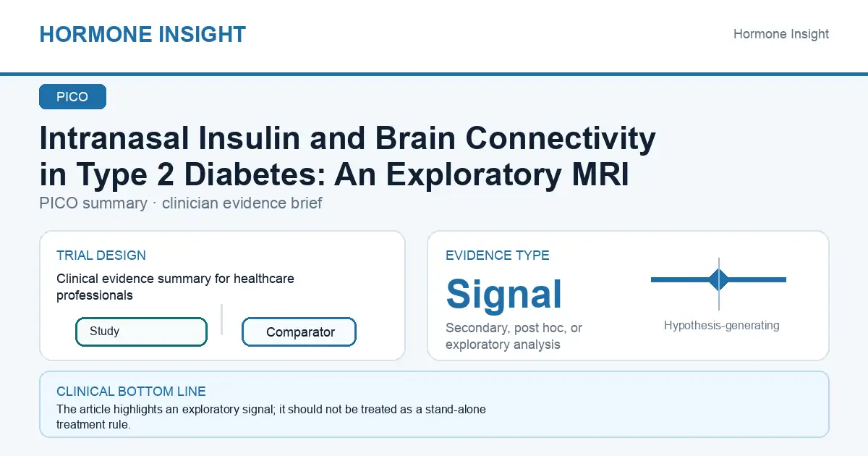Open the Hormone Insight header link

pyautogui.click(x=781, y=34)
